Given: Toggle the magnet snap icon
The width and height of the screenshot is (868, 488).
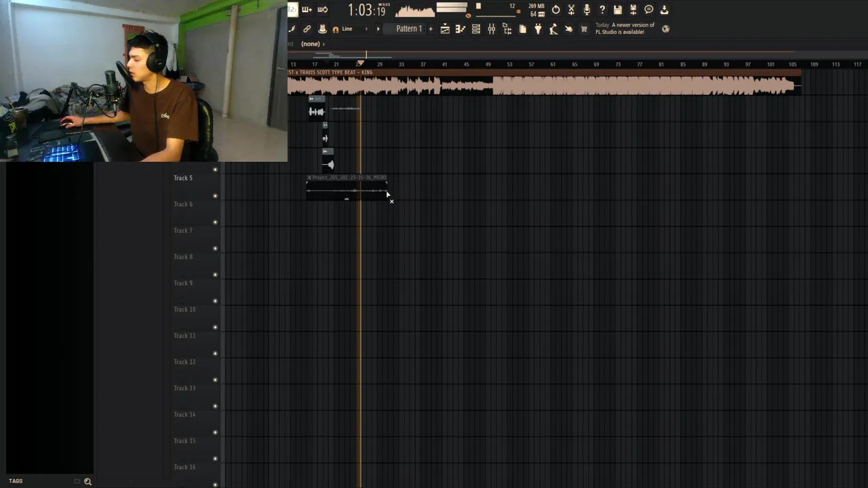Looking at the screenshot, I should point(336,29).
